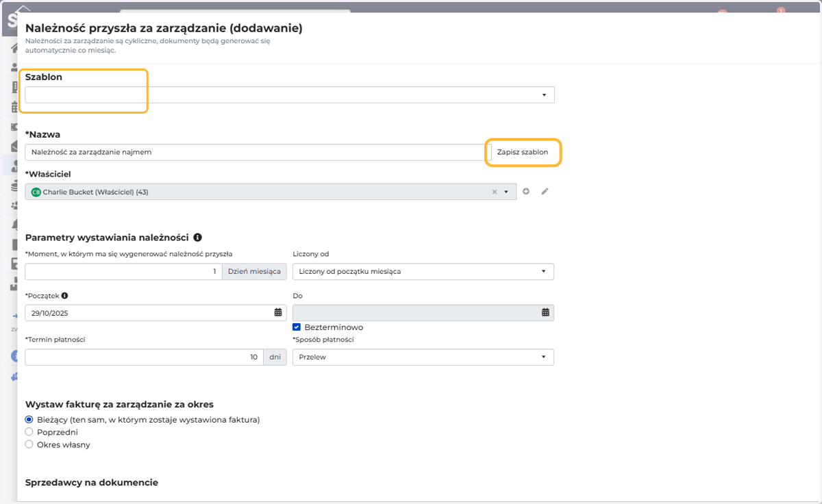Click the dni unit label
The image size is (822, 504).
coord(275,357)
